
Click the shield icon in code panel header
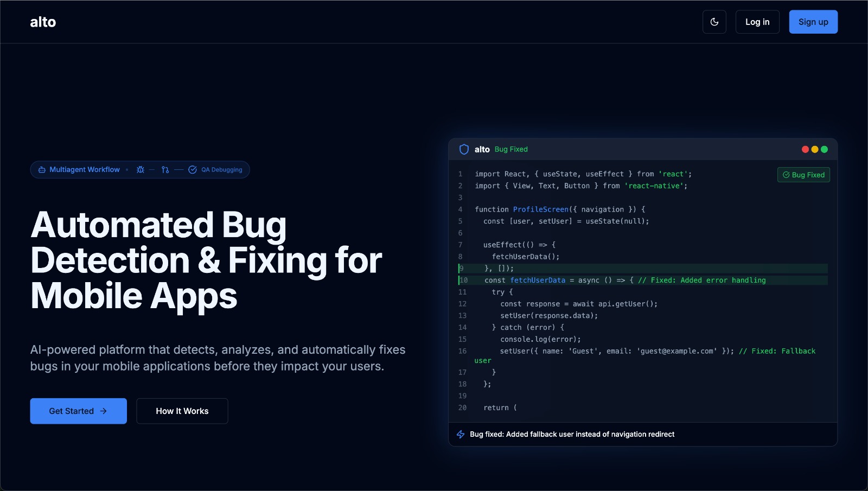(x=464, y=149)
